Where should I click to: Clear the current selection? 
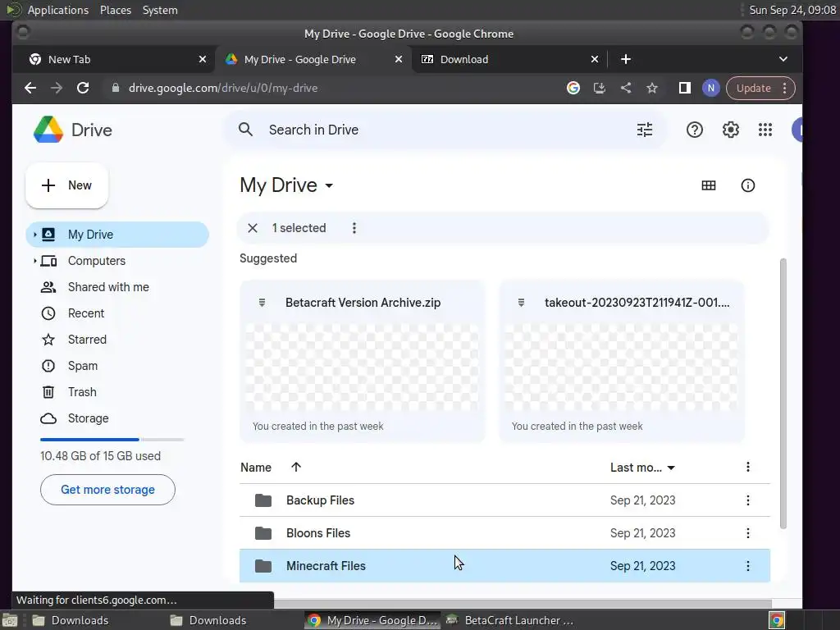253,228
